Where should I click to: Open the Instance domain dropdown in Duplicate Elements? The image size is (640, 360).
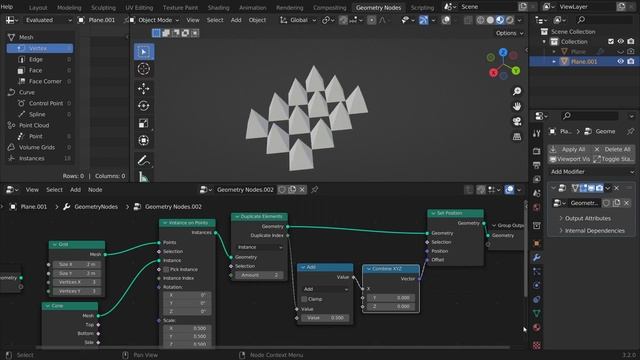point(260,247)
